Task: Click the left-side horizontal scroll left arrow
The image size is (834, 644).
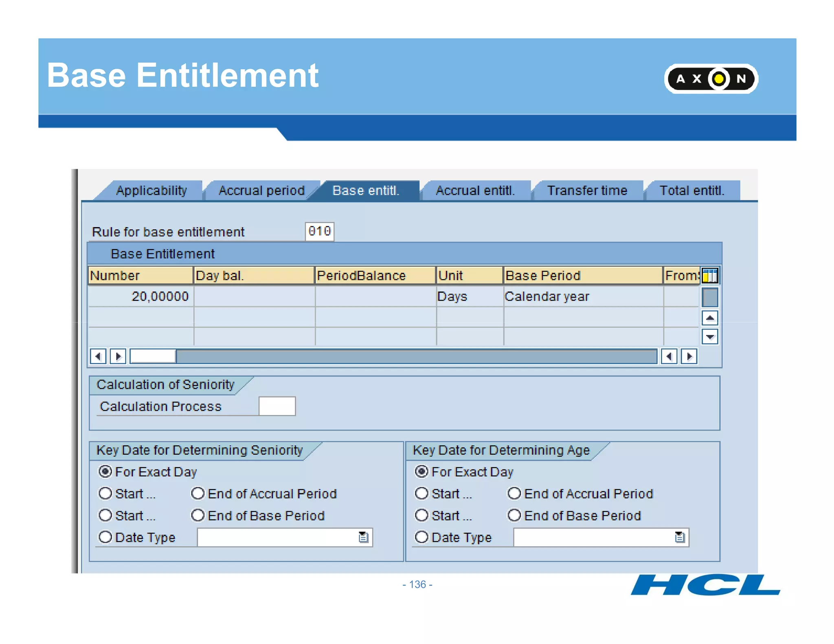Action: pyautogui.click(x=98, y=356)
